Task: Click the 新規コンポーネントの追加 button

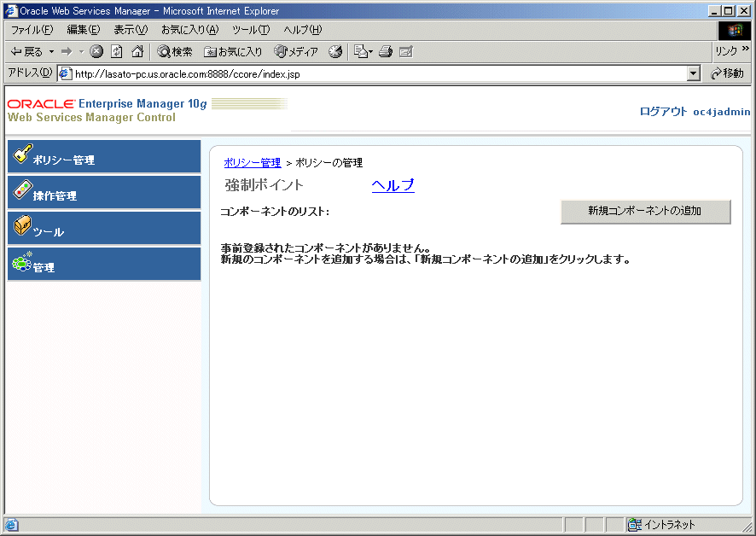Action: coord(646,212)
